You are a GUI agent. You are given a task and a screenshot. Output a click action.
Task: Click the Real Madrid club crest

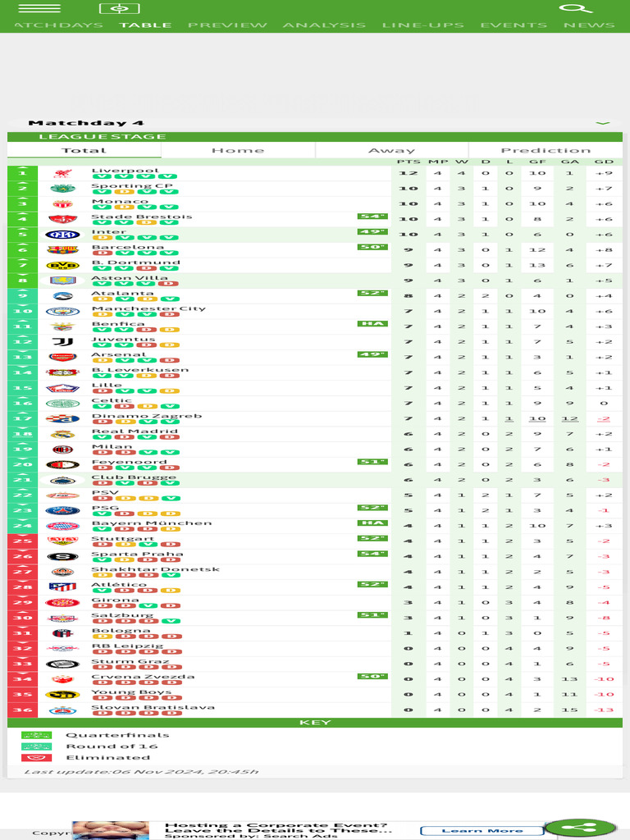62,434
